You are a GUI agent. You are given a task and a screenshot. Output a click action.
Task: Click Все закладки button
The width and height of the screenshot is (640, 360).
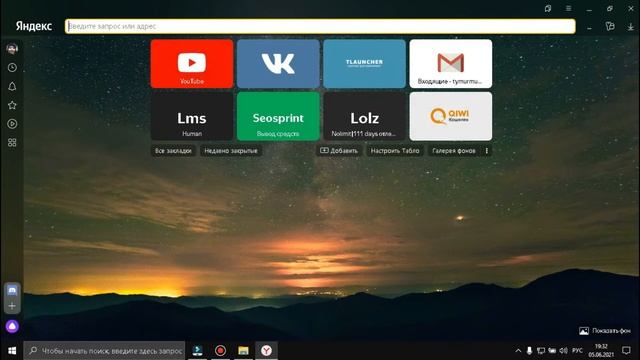pyautogui.click(x=173, y=151)
